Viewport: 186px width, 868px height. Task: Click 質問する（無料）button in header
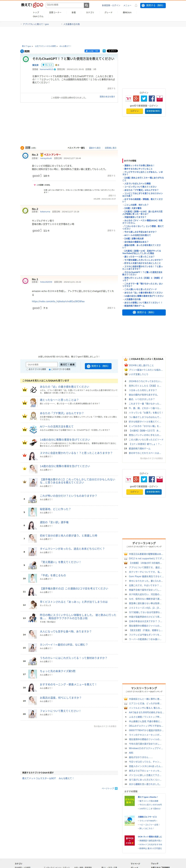153,5
